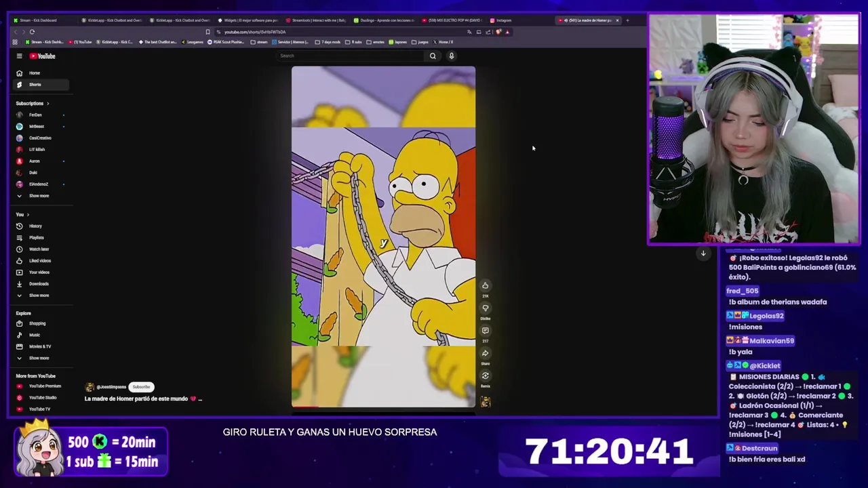Open YouTube Premium link
This screenshot has height=488, width=868.
(x=41, y=386)
